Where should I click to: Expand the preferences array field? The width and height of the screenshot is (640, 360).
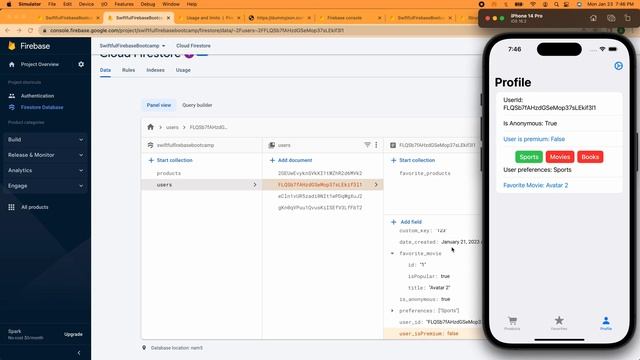coord(393,311)
